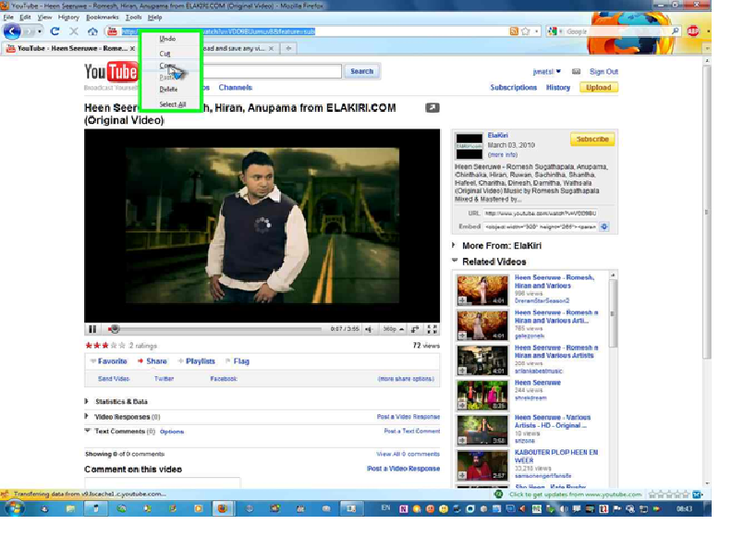This screenshot has height=537, width=756.
Task: Choose Select All from the context menu
Action: click(172, 104)
